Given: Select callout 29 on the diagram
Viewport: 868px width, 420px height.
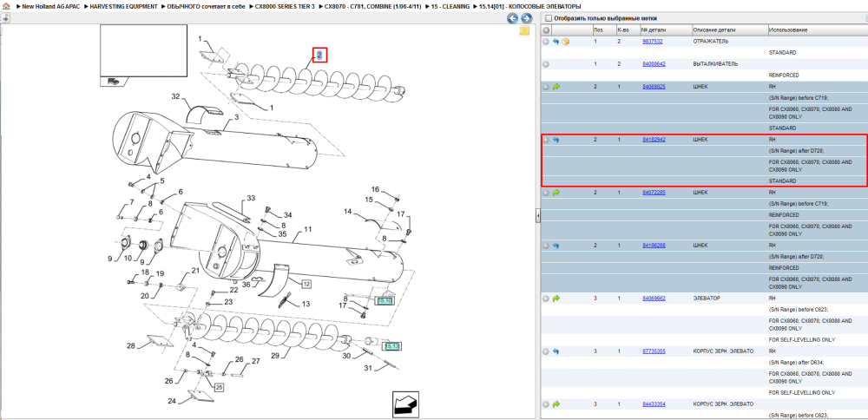Looking at the screenshot, I should [x=275, y=357].
